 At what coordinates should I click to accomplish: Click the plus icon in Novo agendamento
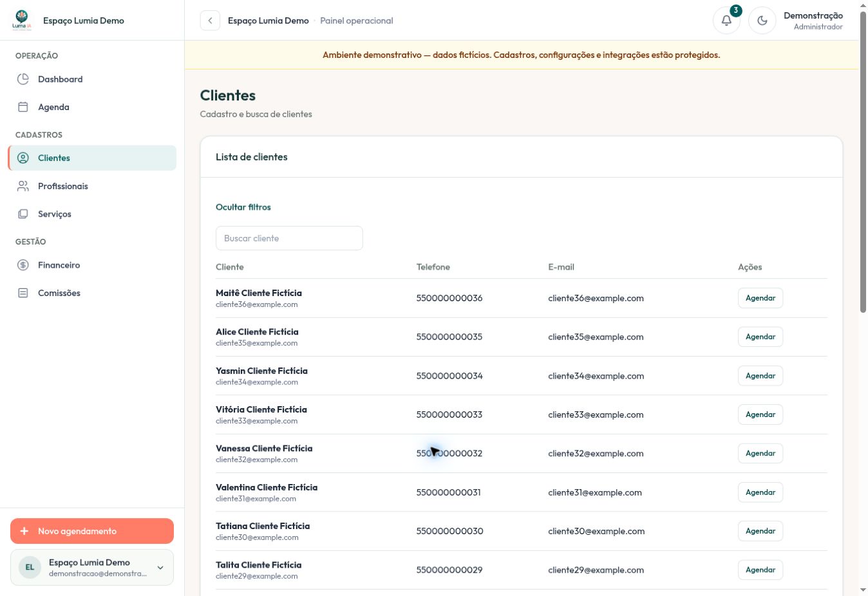24,531
